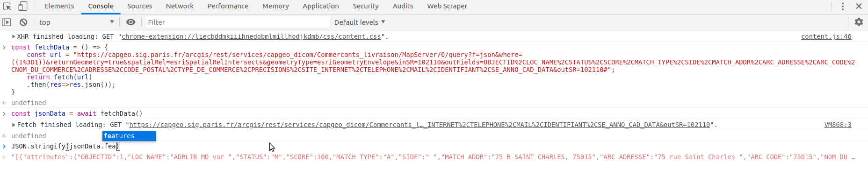
Task: Select the features autocomplete suggestion
Action: [x=129, y=136]
